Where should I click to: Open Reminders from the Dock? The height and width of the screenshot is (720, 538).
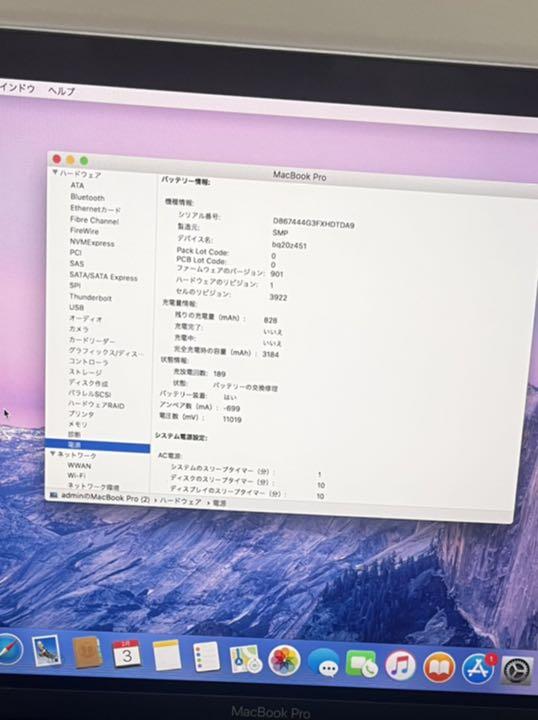pyautogui.click(x=206, y=657)
